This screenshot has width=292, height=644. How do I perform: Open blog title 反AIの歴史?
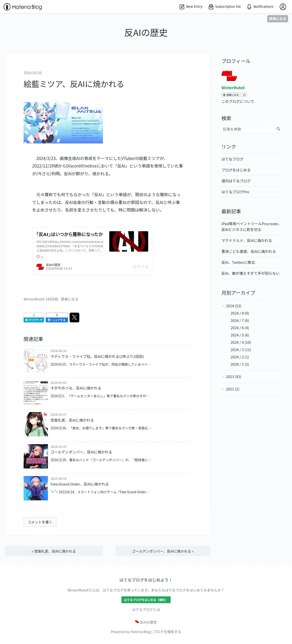(146, 33)
